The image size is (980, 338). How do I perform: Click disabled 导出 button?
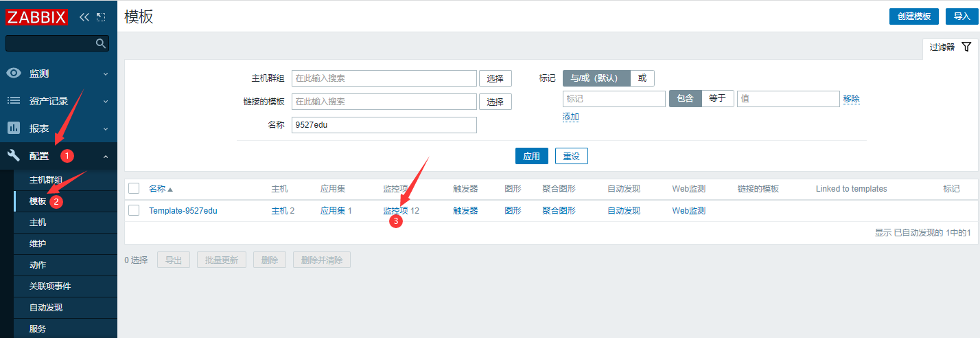coord(174,260)
